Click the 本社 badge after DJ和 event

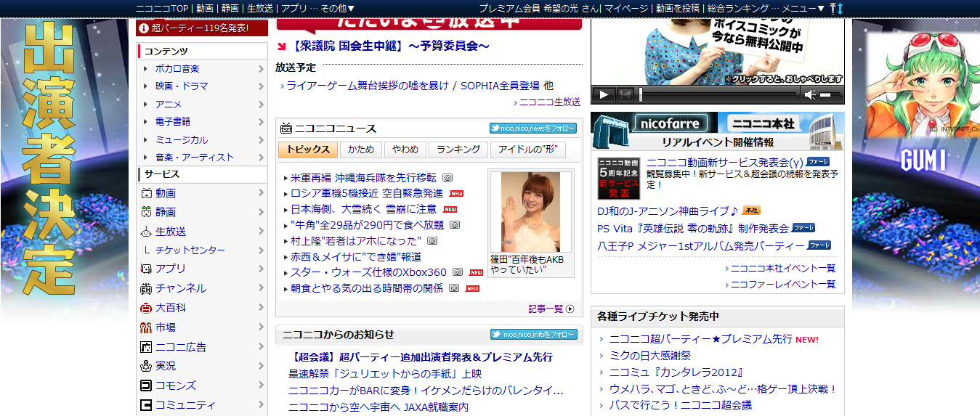click(751, 211)
